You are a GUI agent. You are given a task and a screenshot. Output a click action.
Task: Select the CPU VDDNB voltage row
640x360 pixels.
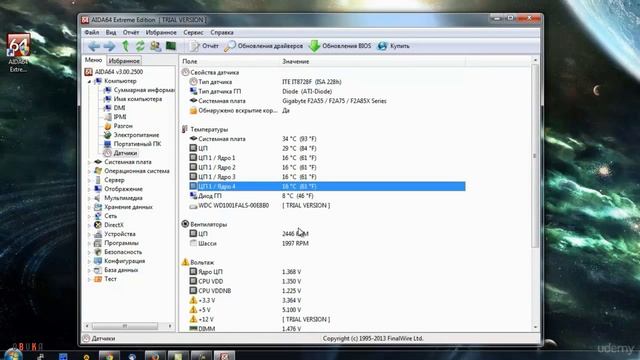327,291
